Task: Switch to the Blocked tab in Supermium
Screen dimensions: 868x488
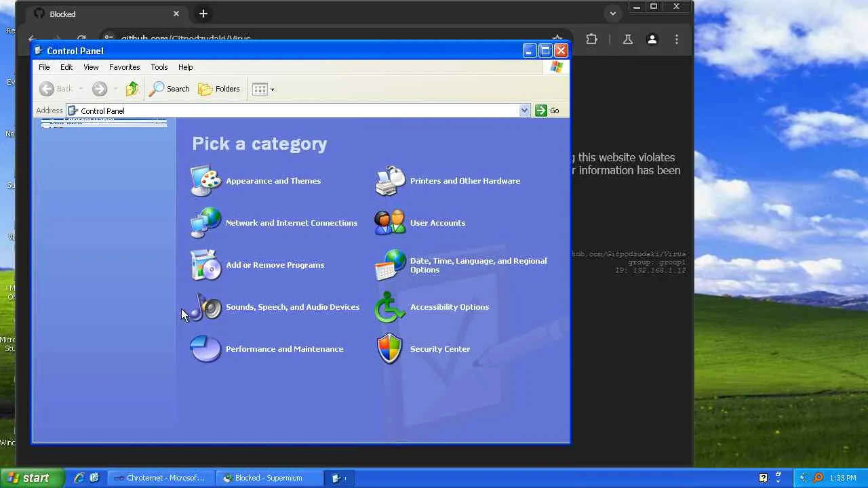Action: pos(107,14)
